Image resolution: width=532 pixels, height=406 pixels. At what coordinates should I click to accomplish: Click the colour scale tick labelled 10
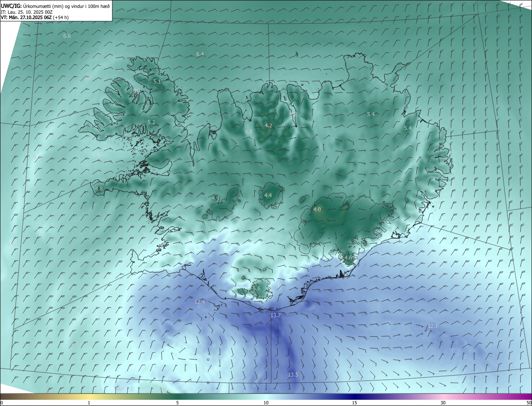[x=266, y=403]
